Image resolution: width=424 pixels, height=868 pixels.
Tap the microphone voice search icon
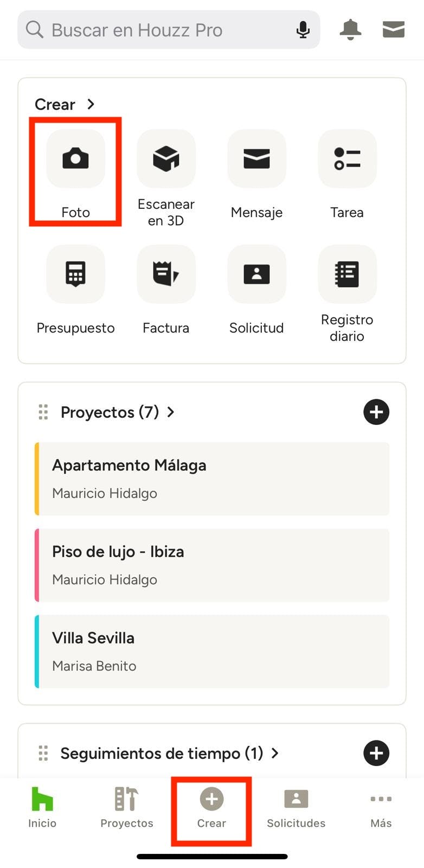(x=303, y=30)
